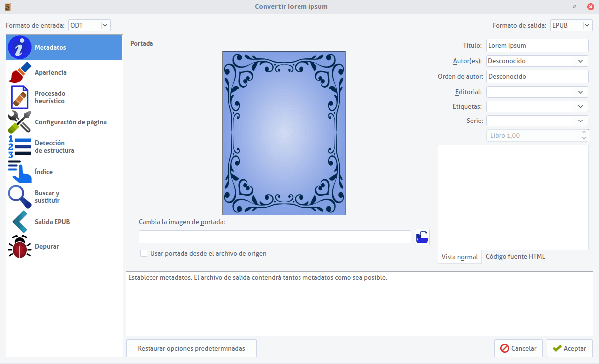Click the Cancelar button
Screen dimensions: 599x364
click(x=518, y=348)
